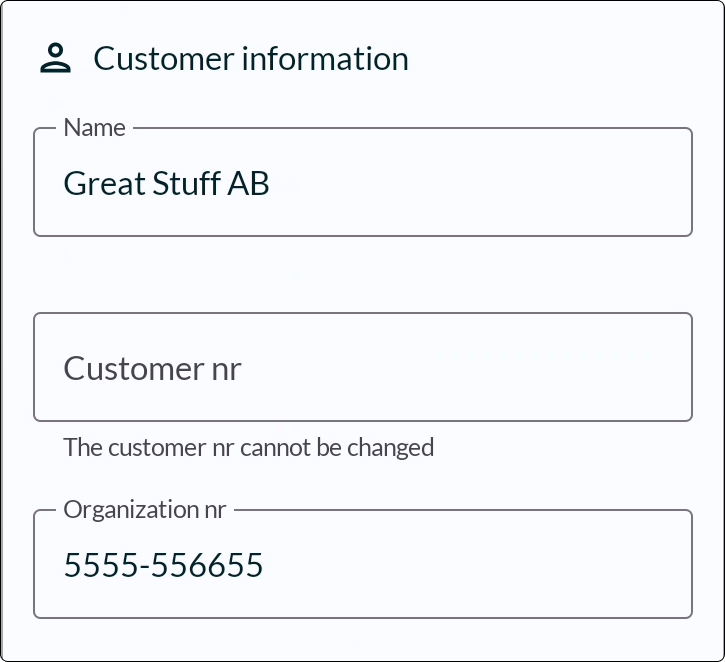Click the person icon beside Customer information
Viewport: 725px width, 662px height.
click(x=56, y=58)
